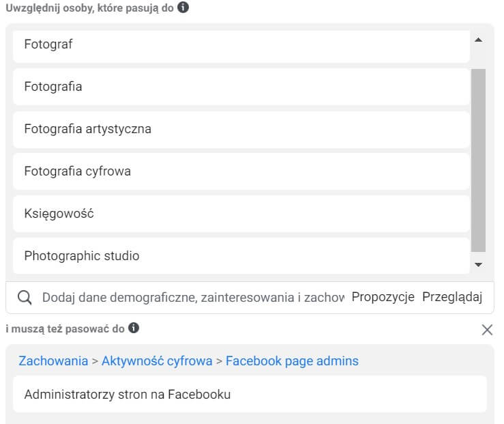Open the Propozycje suggestions
The image size is (504, 424).
coord(383,296)
